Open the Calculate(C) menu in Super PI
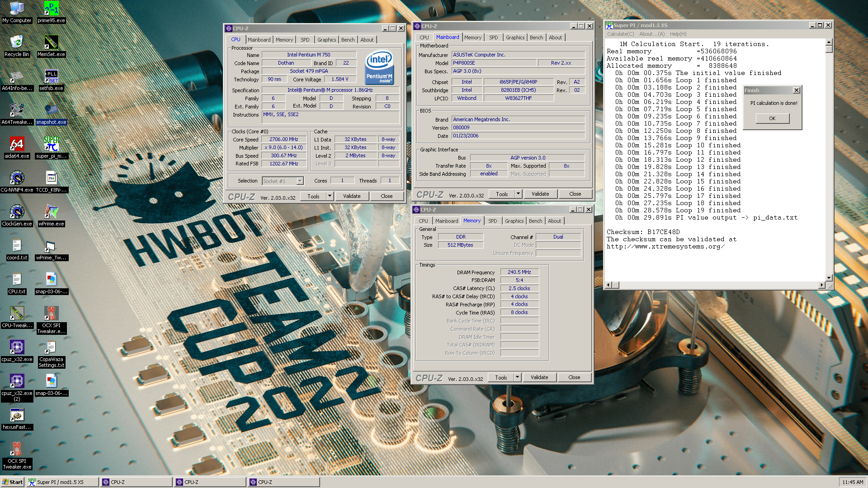The width and height of the screenshot is (868, 488). pyautogui.click(x=620, y=34)
